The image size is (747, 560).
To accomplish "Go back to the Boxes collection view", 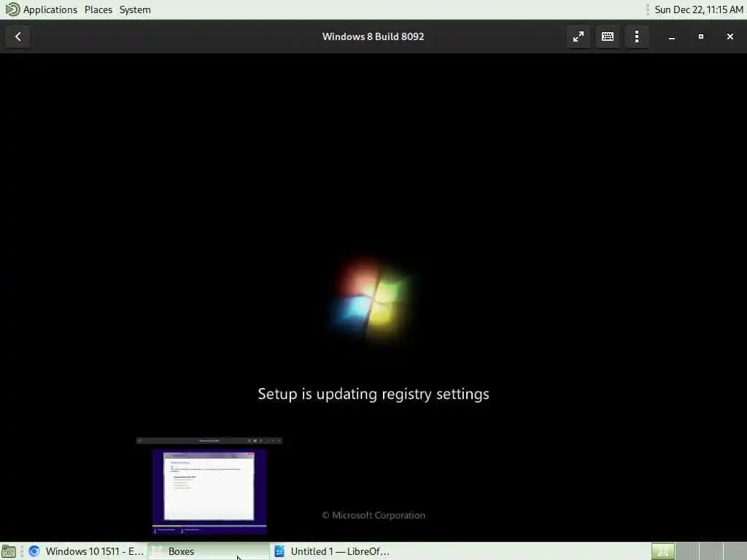I will pos(18,36).
